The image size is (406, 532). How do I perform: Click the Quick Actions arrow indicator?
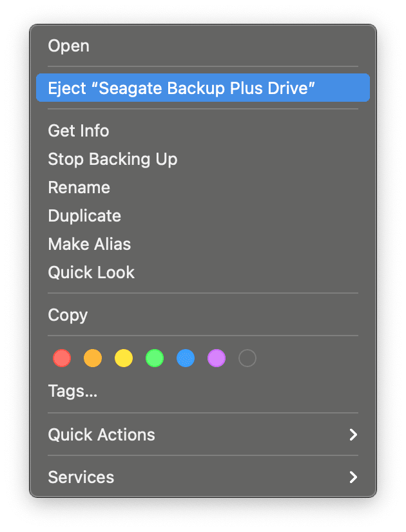pyautogui.click(x=353, y=435)
